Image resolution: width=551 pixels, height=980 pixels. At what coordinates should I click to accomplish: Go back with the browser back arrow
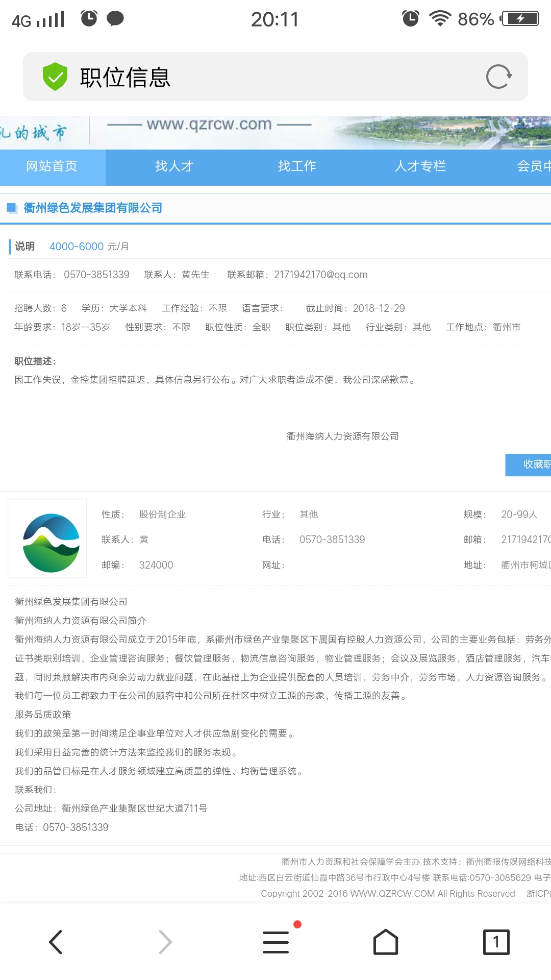[56, 942]
